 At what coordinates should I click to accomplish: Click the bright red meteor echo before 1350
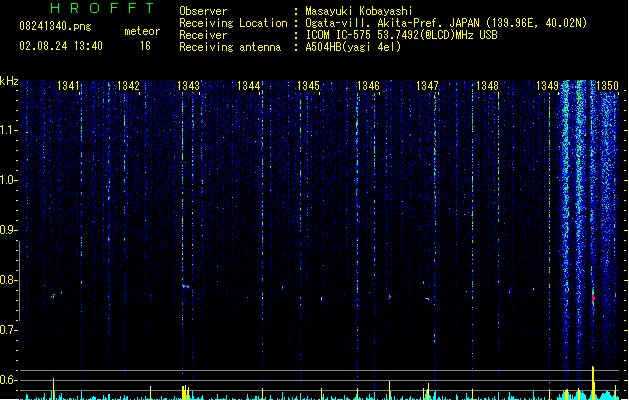(x=593, y=298)
